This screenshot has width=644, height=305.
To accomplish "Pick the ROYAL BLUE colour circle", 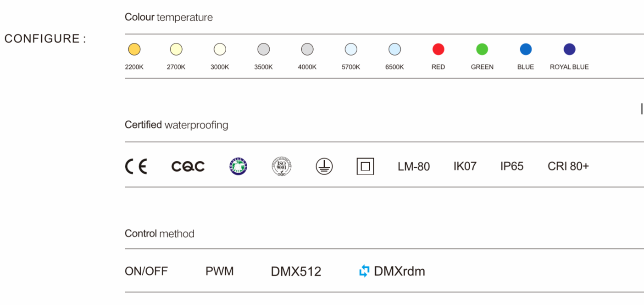I will click(x=569, y=49).
